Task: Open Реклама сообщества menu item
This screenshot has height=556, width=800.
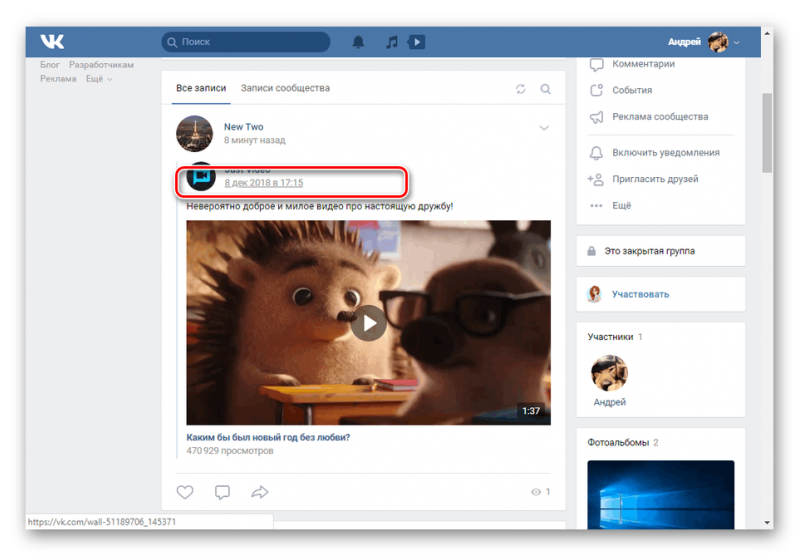Action: pyautogui.click(x=660, y=117)
